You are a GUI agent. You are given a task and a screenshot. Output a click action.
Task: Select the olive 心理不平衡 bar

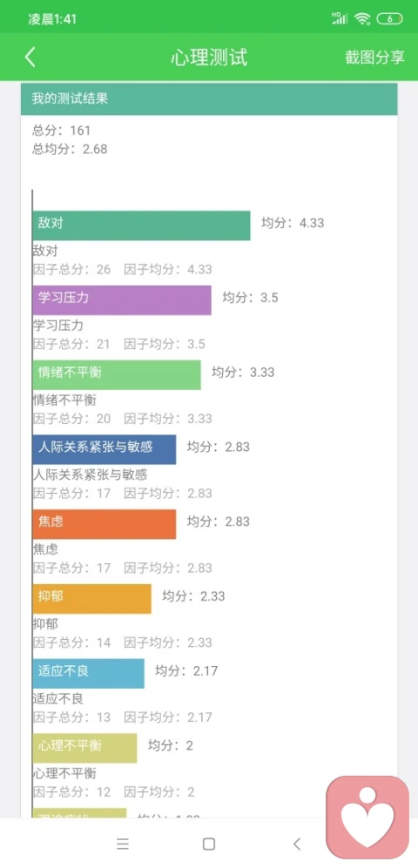click(84, 749)
